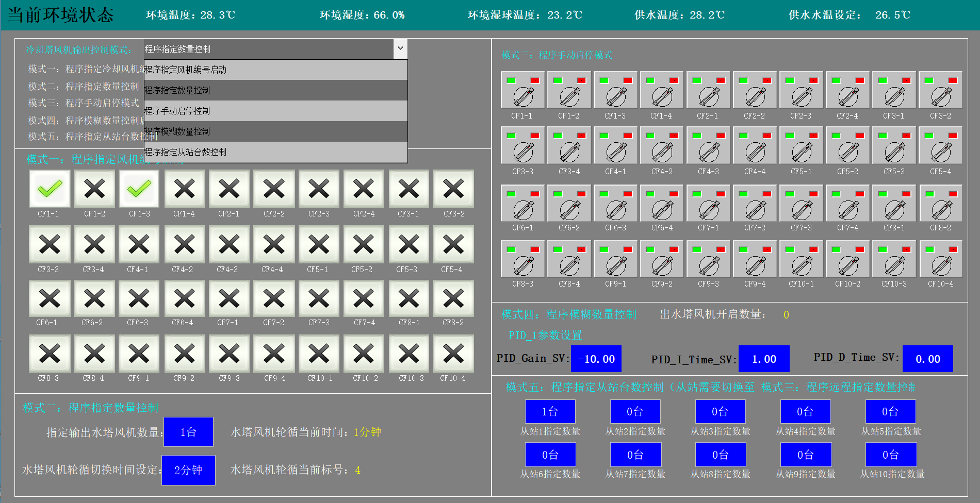980x503 pixels.
Task: Edit the PID_Gain_SV value field
Action: pyautogui.click(x=596, y=359)
